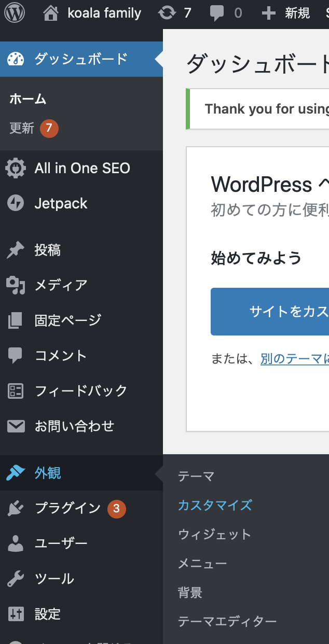Viewport: 329px width, 644px height.
Task: Select ウィジェット in the flyout
Action: (x=215, y=534)
